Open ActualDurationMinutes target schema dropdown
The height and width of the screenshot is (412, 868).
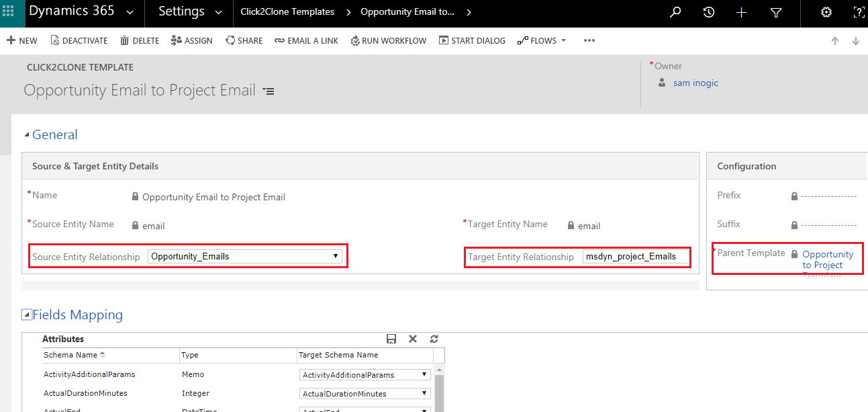point(365,393)
